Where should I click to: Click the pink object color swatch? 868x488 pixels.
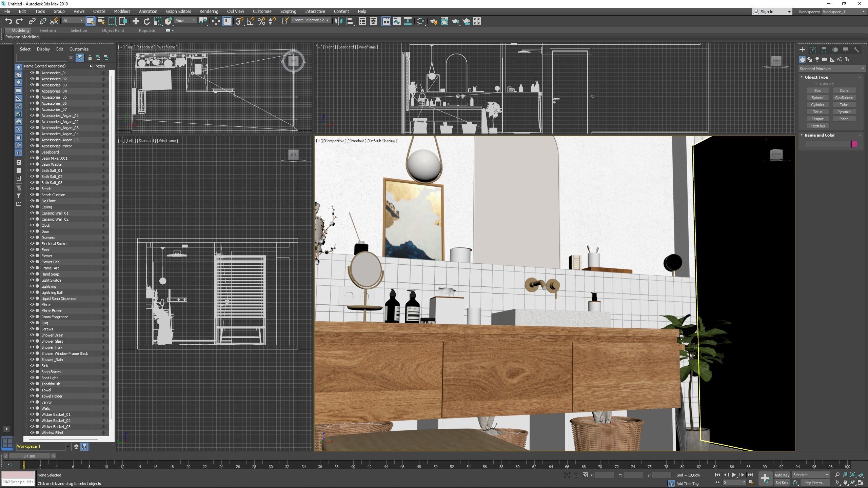(x=854, y=144)
